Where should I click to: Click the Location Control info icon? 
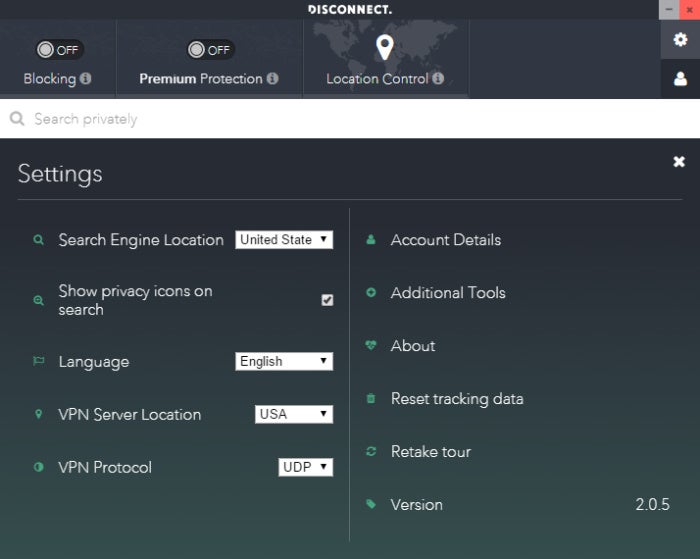[x=438, y=79]
